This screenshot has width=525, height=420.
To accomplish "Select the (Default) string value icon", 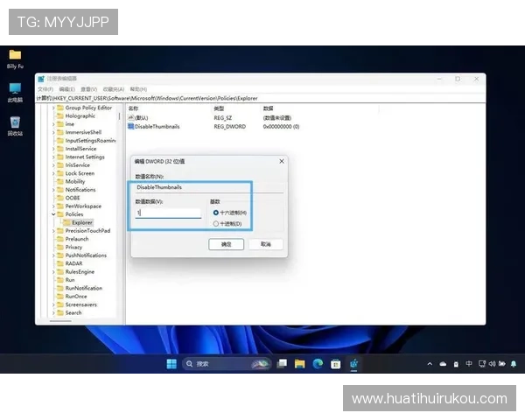I will [x=131, y=117].
